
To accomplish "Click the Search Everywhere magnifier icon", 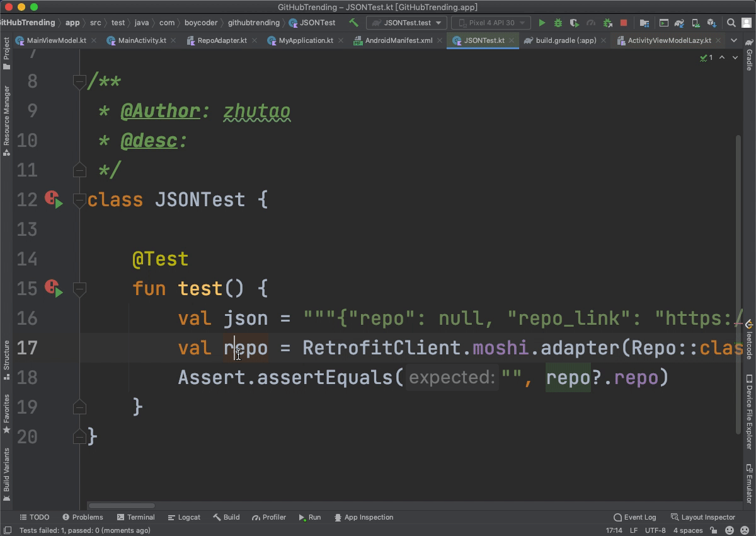I will (731, 23).
